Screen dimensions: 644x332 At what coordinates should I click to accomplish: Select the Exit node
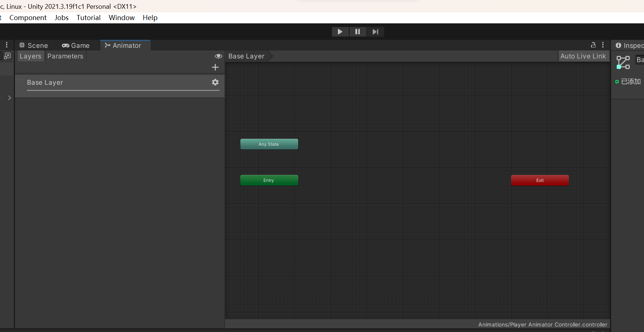coord(540,180)
